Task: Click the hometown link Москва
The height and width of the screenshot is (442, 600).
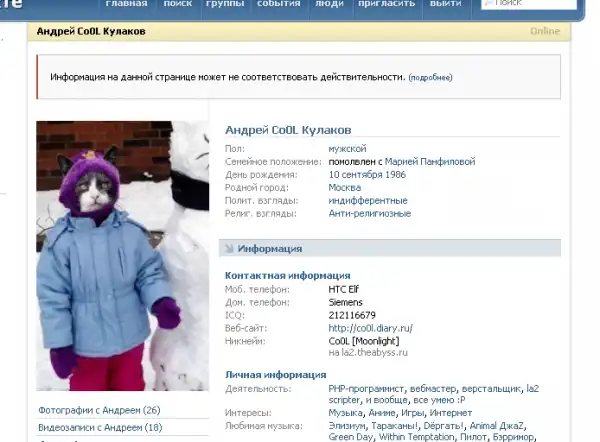Action: [345, 187]
